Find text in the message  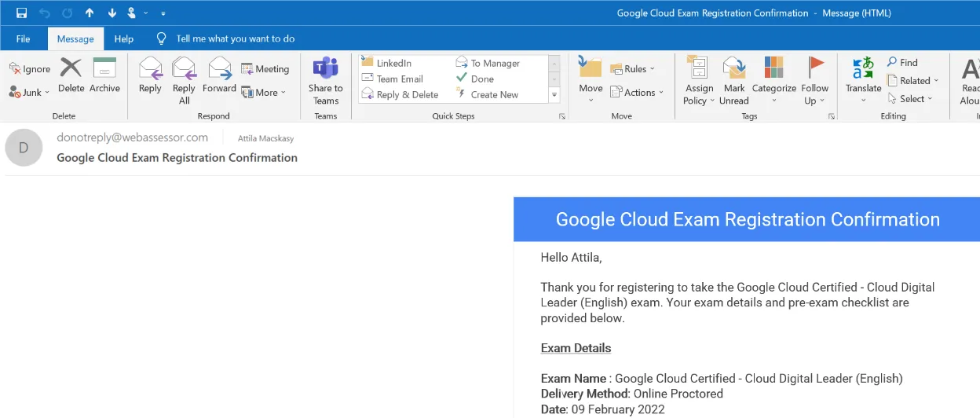coord(902,63)
